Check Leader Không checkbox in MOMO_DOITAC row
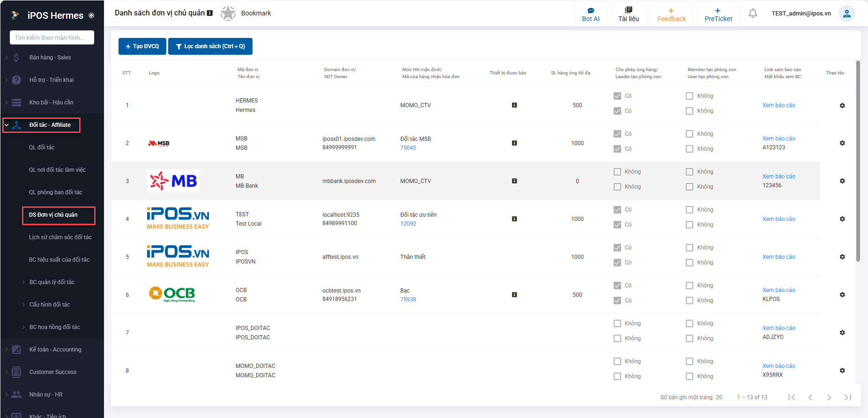This screenshot has width=868, height=418. coord(617,376)
